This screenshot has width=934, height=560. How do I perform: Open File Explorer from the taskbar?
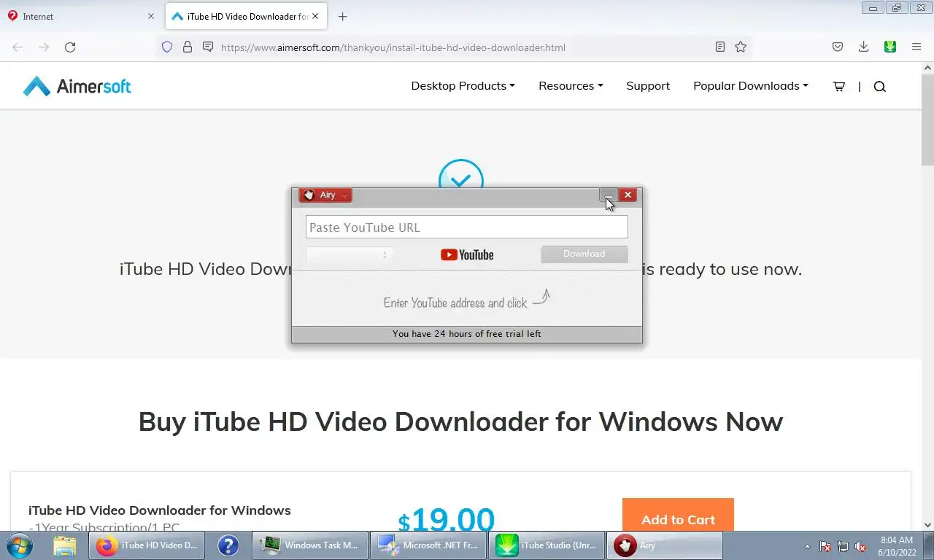(64, 545)
